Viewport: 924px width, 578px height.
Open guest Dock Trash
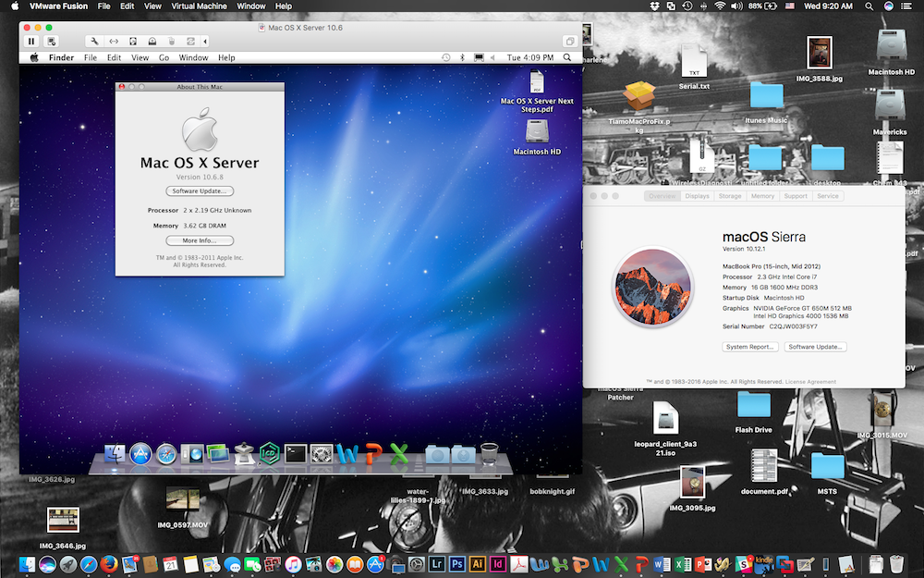(490, 453)
